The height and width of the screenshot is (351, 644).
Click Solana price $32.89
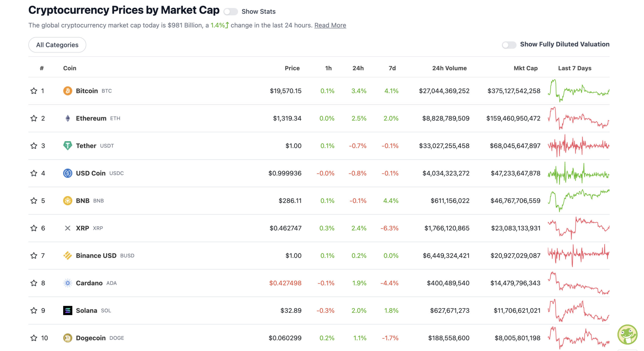(x=291, y=311)
